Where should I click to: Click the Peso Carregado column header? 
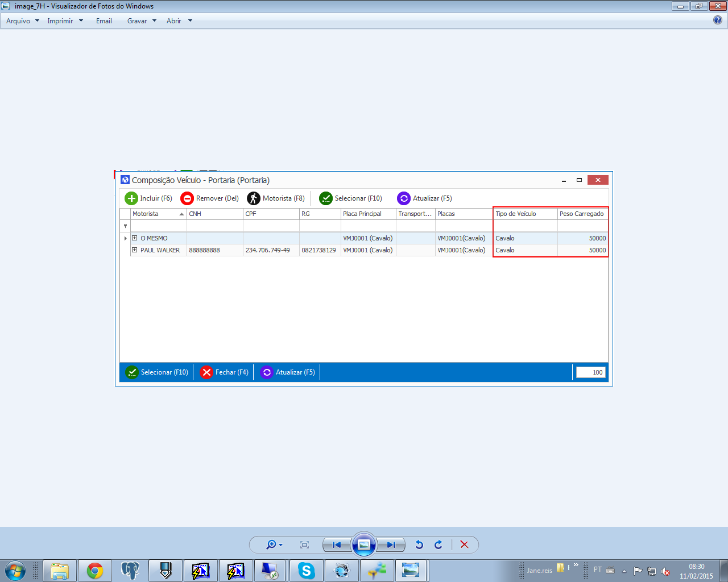coord(583,214)
